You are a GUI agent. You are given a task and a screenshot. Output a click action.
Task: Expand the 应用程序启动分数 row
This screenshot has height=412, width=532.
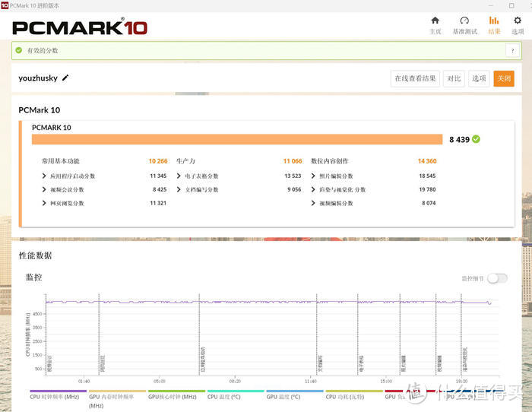44,176
